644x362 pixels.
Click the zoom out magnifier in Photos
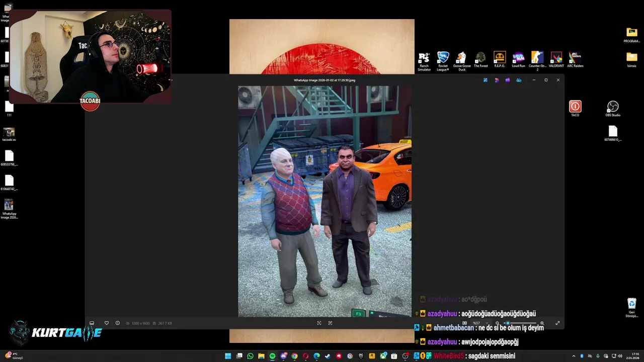pyautogui.click(x=497, y=323)
